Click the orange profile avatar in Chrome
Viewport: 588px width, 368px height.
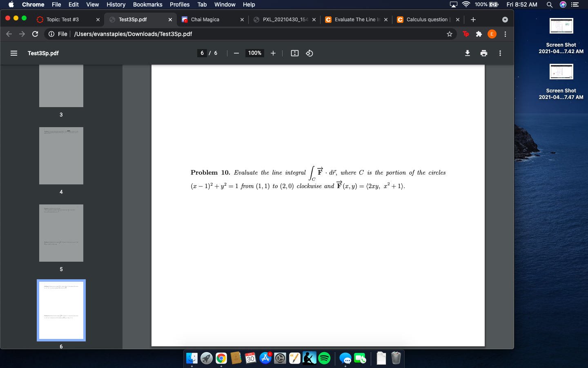pyautogui.click(x=492, y=34)
